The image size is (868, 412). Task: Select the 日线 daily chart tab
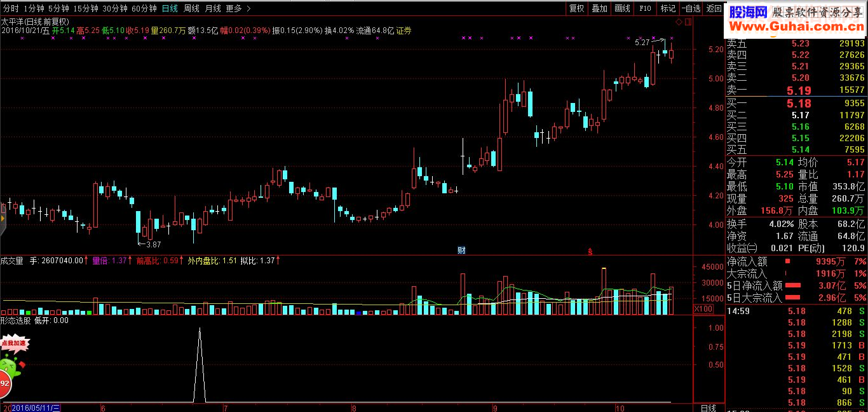pos(170,8)
